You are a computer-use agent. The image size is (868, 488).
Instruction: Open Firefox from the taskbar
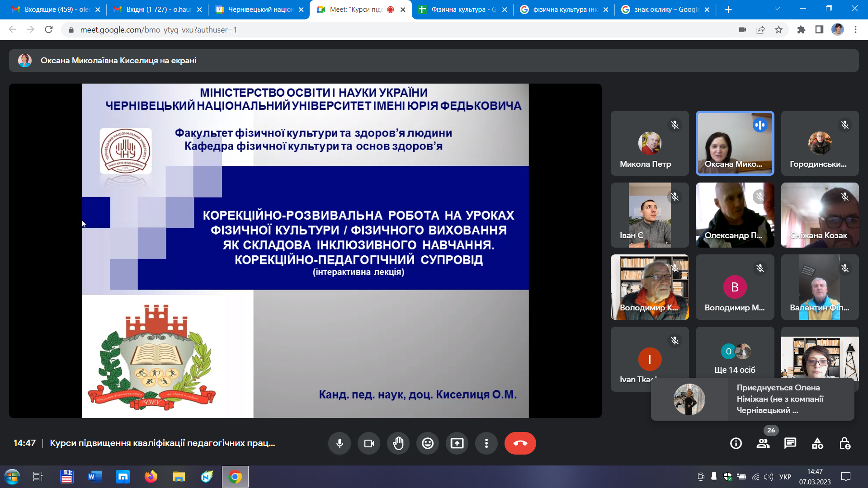[x=151, y=477]
